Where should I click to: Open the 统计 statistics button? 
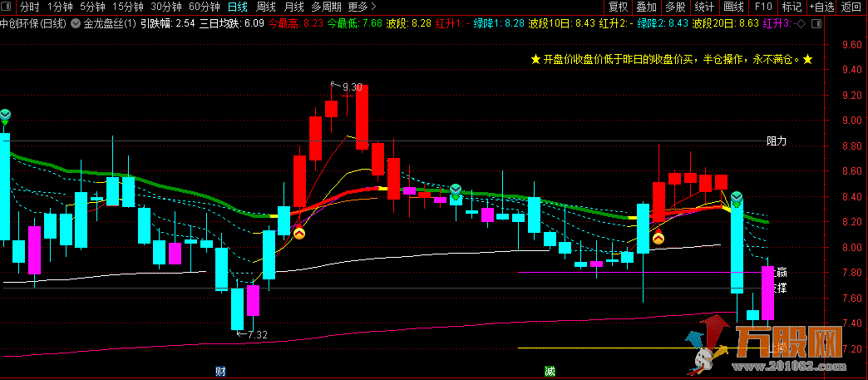704,7
